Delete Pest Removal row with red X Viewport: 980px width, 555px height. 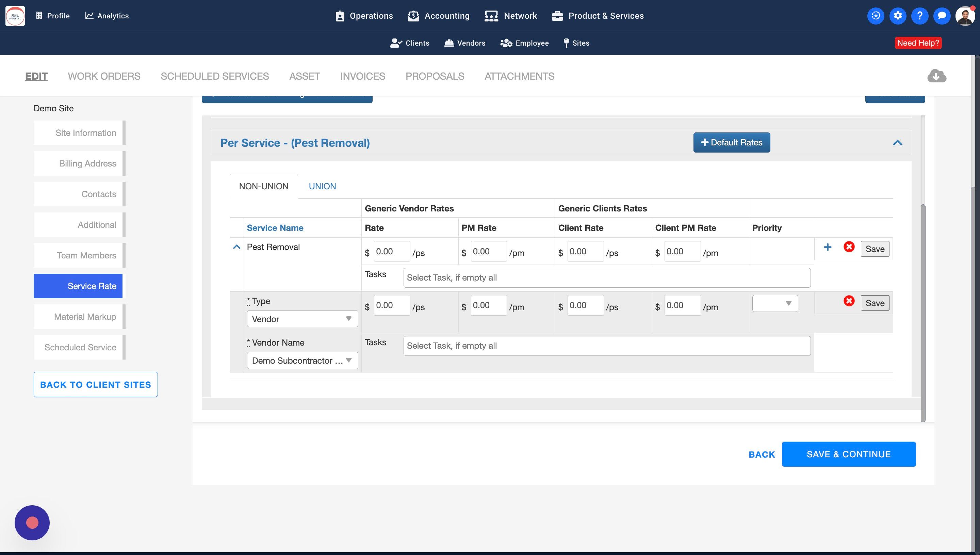pos(849,247)
